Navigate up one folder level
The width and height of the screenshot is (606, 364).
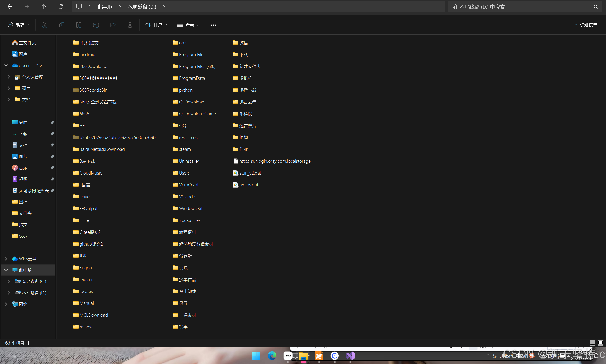point(44,7)
